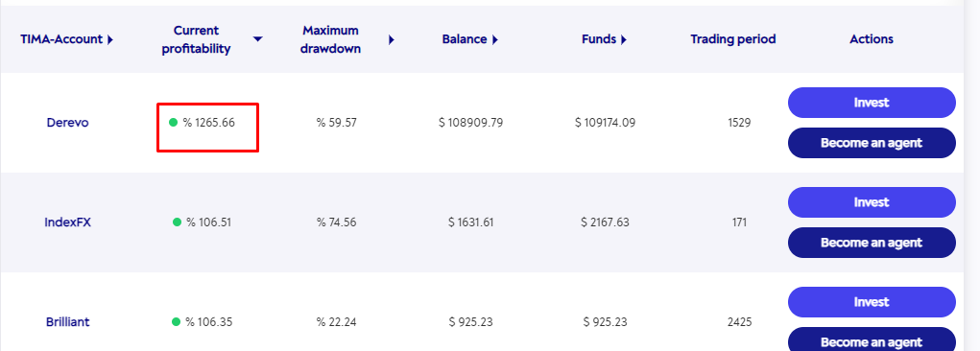
Task: Invest in the Brilliant account
Action: pos(872,302)
